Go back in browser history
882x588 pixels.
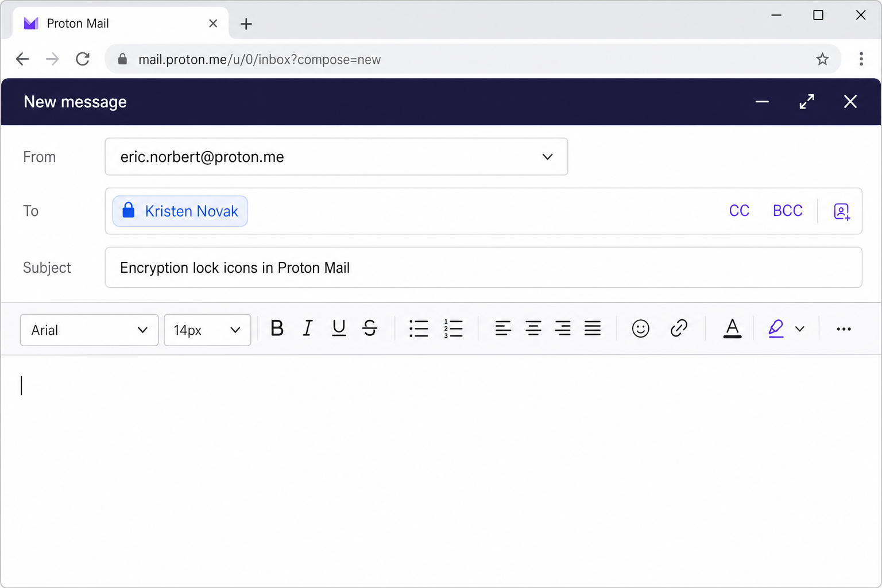22,59
